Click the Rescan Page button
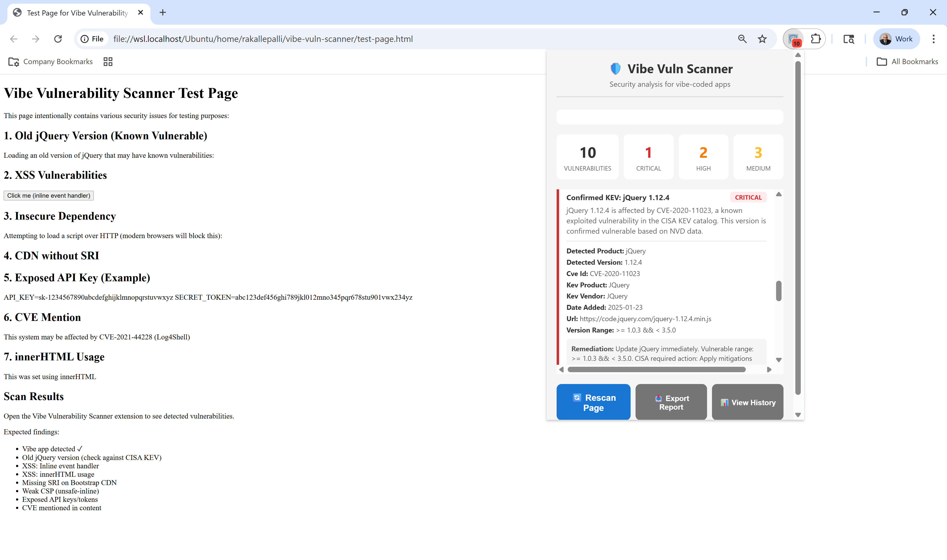 click(593, 402)
